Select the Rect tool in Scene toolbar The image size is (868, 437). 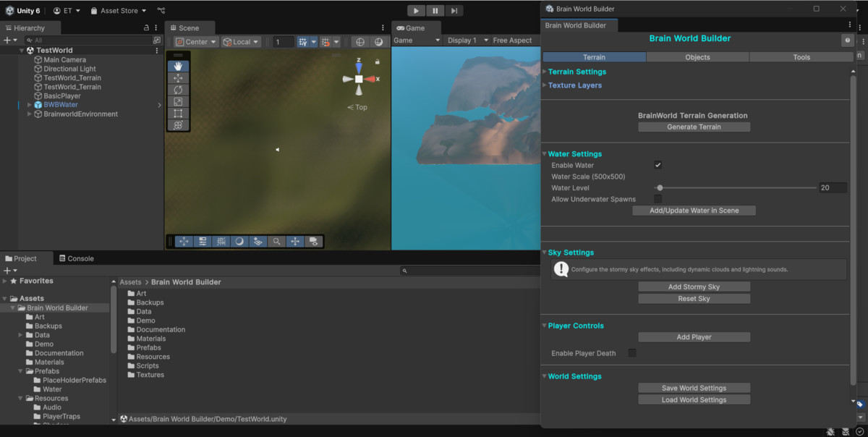pos(178,114)
